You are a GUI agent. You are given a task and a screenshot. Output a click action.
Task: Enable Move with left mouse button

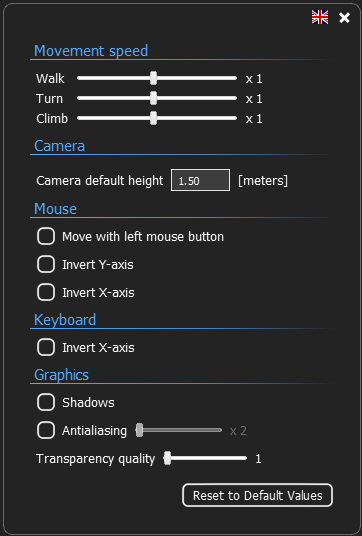click(46, 236)
